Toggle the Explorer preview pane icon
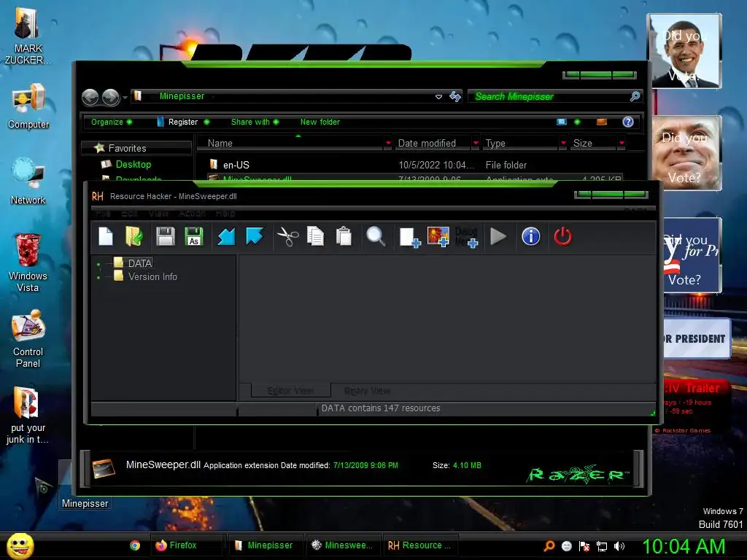 [602, 122]
